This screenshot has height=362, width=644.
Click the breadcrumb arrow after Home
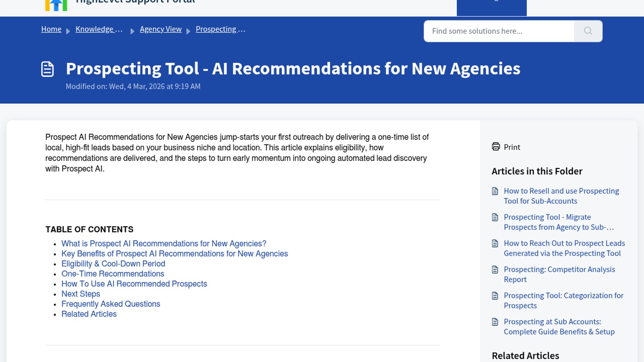(68, 30)
